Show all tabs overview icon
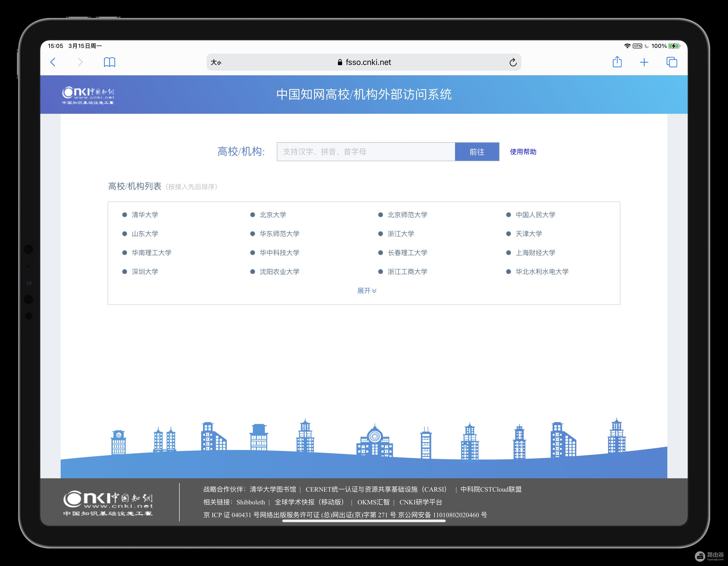The image size is (728, 566). (672, 62)
